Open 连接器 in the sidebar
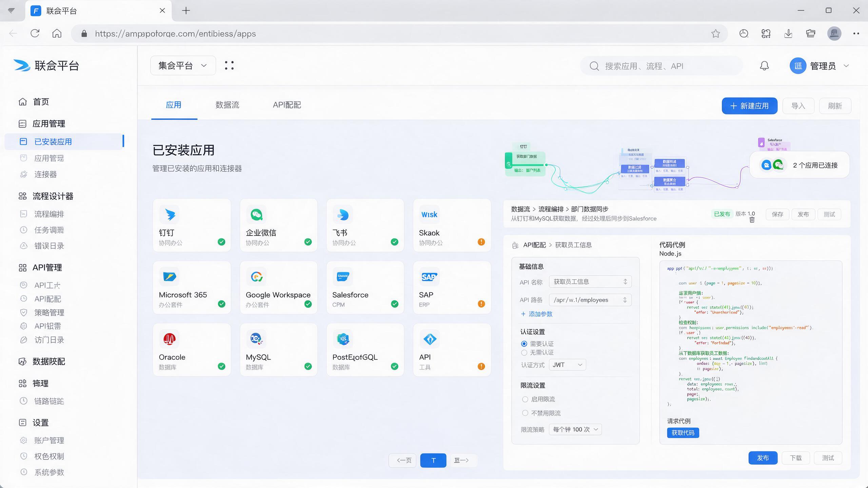Viewport: 868px width, 488px height. [45, 175]
